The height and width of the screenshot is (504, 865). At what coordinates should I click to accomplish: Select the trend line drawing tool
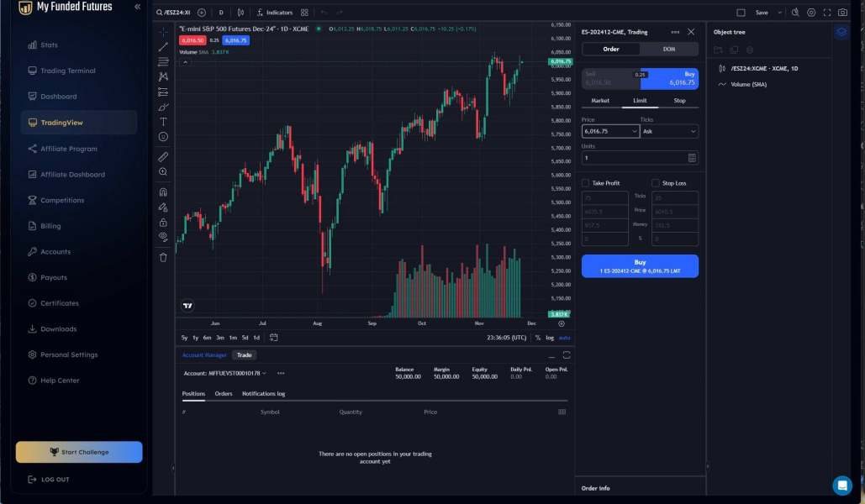click(163, 47)
